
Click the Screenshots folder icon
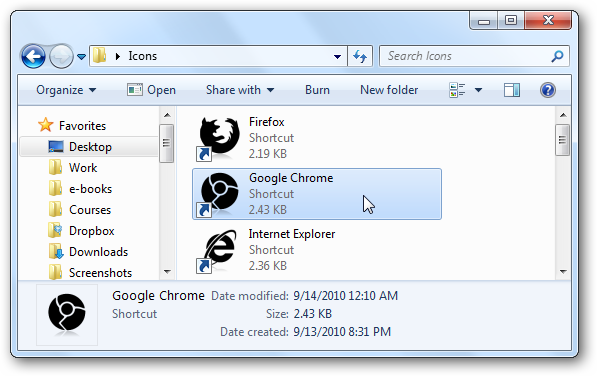click(56, 272)
